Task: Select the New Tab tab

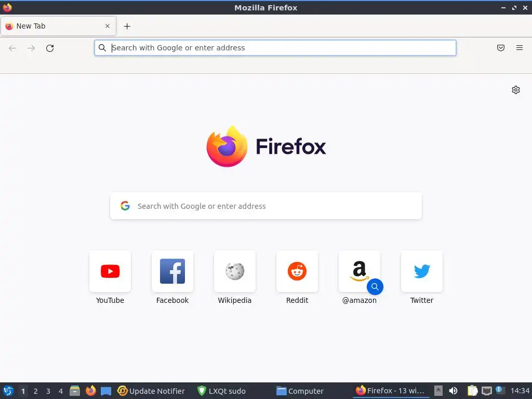Action: coord(58,26)
